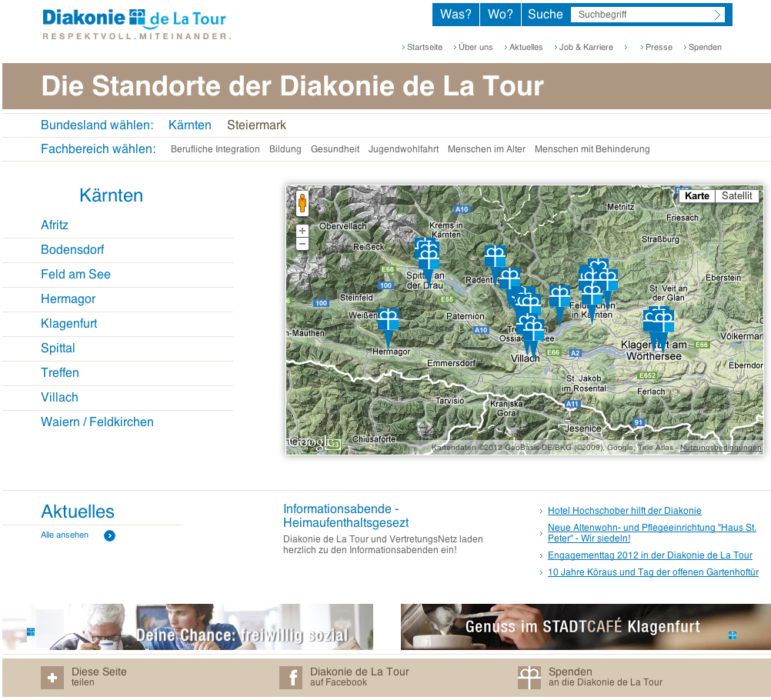The image size is (771, 700).
Task: Select Klagenfurt from the Kärnten location list
Action: tap(70, 323)
